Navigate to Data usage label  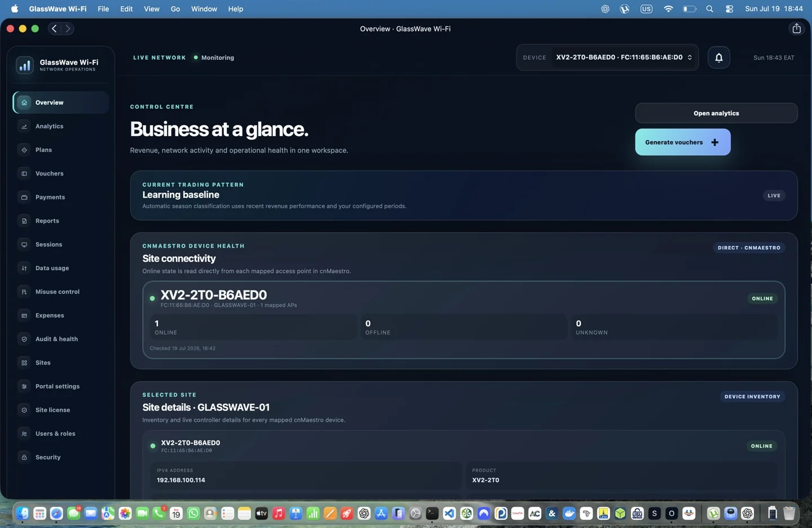click(x=52, y=269)
